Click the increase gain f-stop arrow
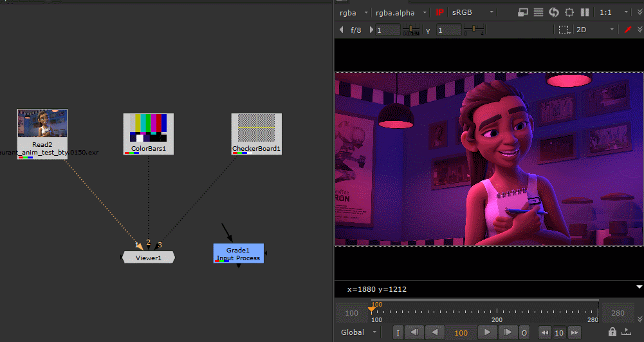 [371, 30]
